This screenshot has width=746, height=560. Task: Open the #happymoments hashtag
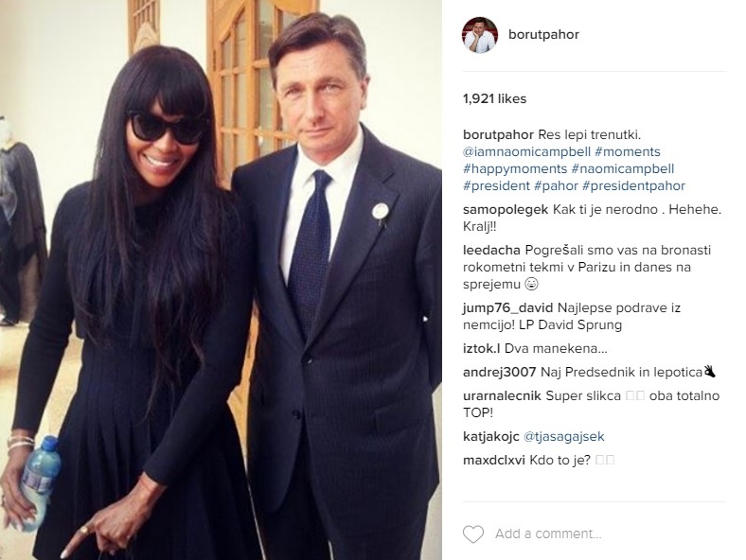click(515, 168)
